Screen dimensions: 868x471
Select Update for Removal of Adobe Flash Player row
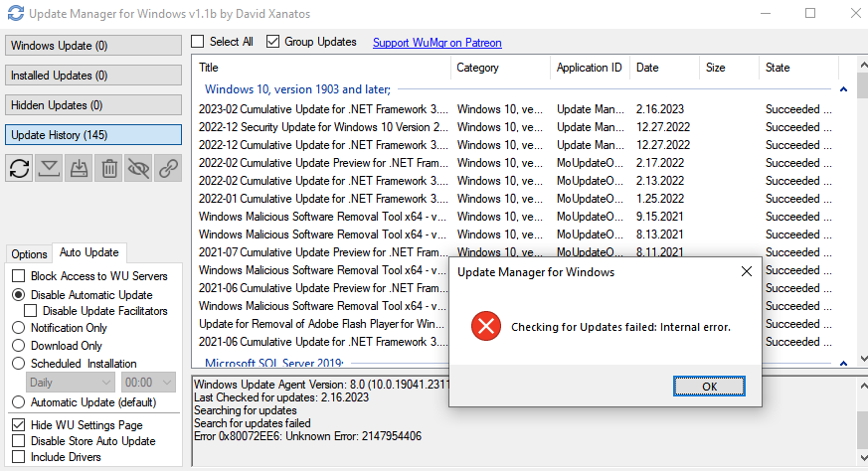[x=321, y=324]
